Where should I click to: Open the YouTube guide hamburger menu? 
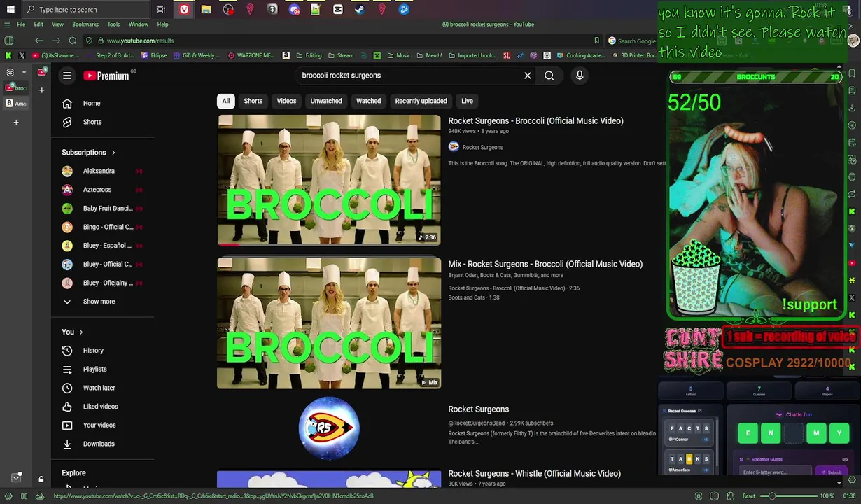67,76
